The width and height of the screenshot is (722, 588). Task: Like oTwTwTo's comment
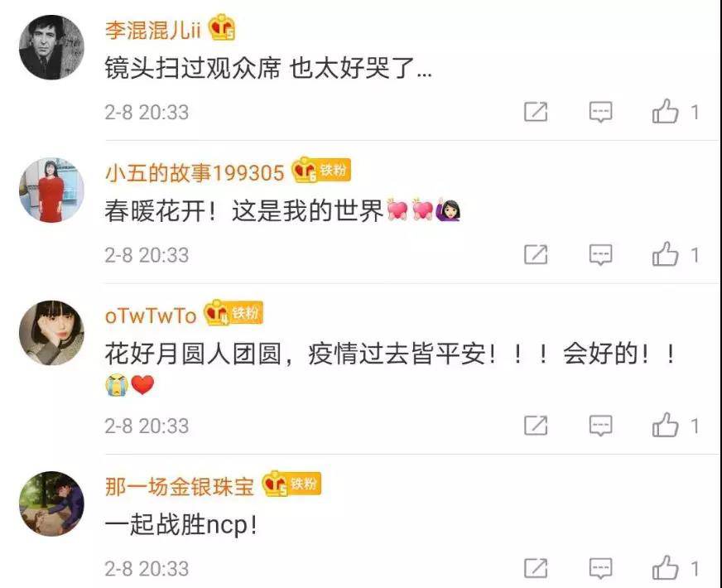(666, 424)
